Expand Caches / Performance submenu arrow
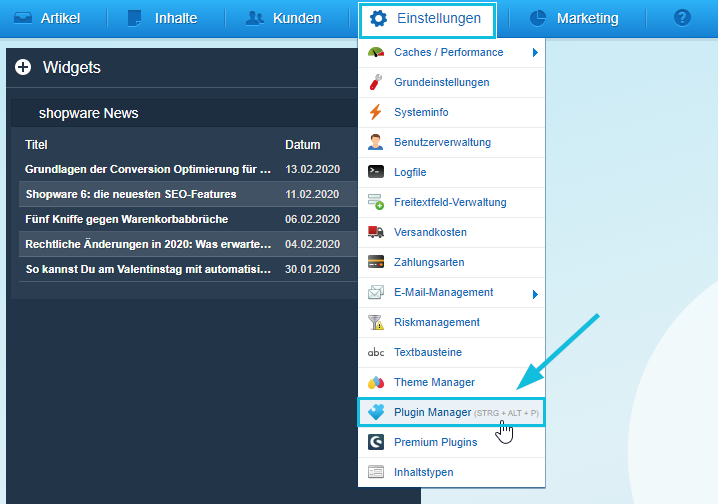Image resolution: width=718 pixels, height=504 pixels. tap(535, 53)
